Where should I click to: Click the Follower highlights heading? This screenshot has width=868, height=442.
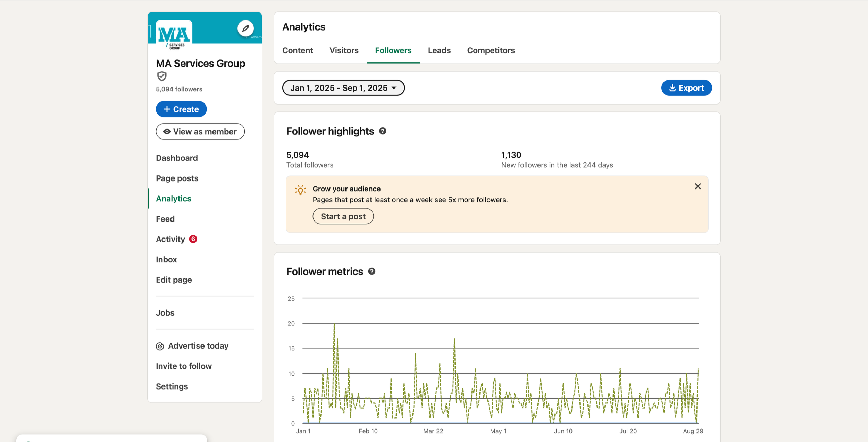tap(330, 131)
